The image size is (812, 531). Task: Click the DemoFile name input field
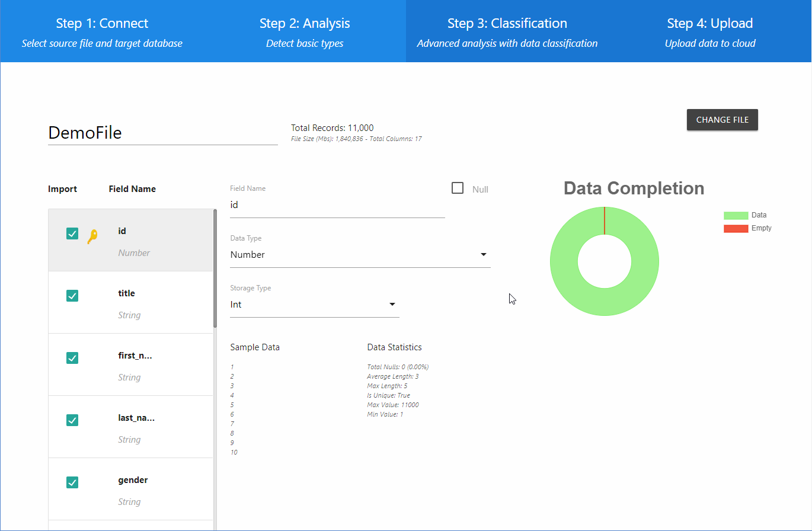(x=162, y=133)
